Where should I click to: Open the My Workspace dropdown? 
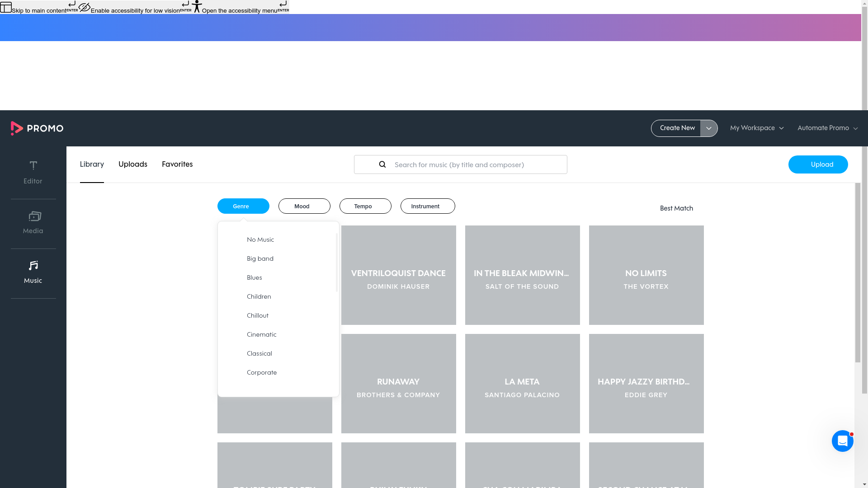pos(756,128)
